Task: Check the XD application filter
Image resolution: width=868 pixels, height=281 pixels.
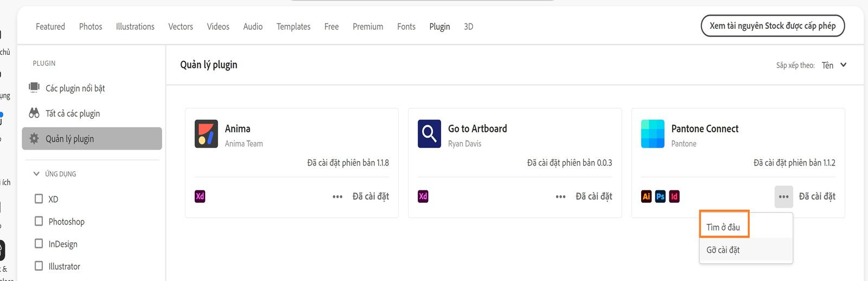Action: point(39,199)
